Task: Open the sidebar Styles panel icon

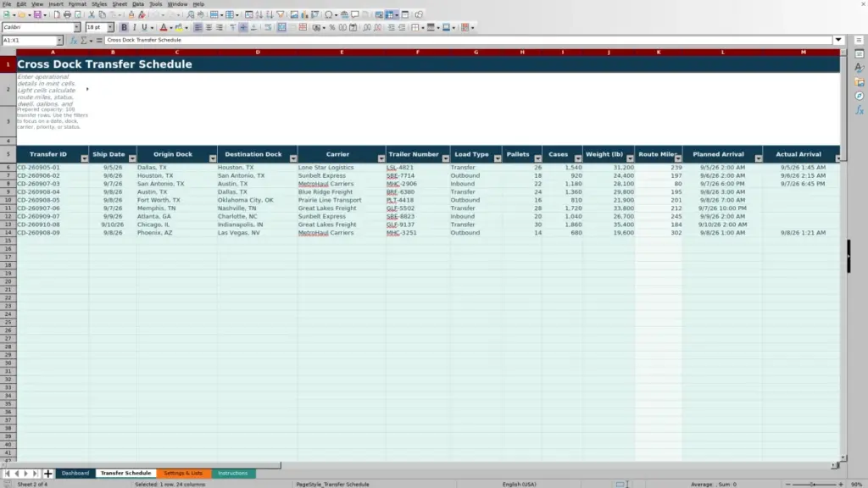Action: [860, 68]
